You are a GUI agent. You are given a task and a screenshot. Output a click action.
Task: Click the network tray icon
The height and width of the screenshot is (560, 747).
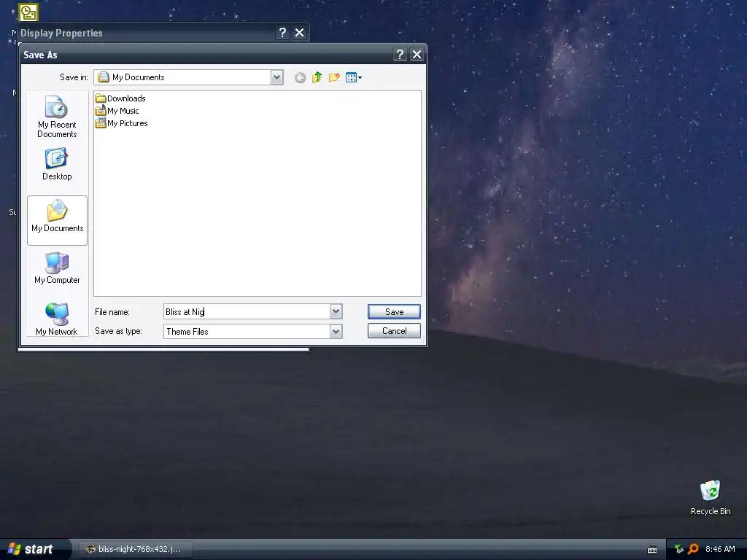pos(679,549)
